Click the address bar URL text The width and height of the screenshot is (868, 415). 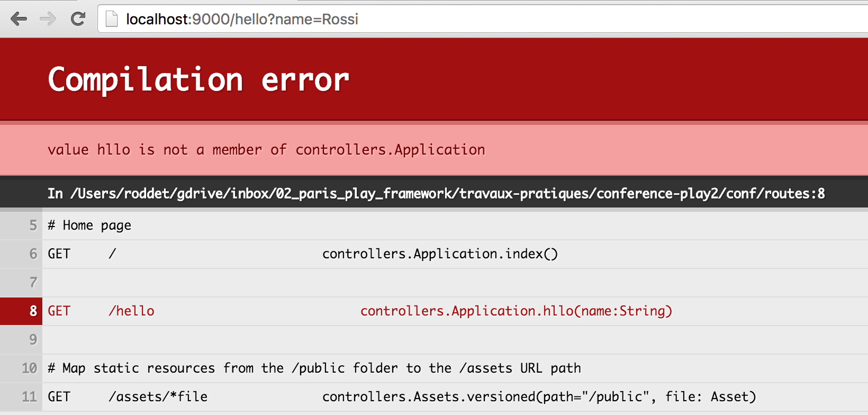coord(242,20)
